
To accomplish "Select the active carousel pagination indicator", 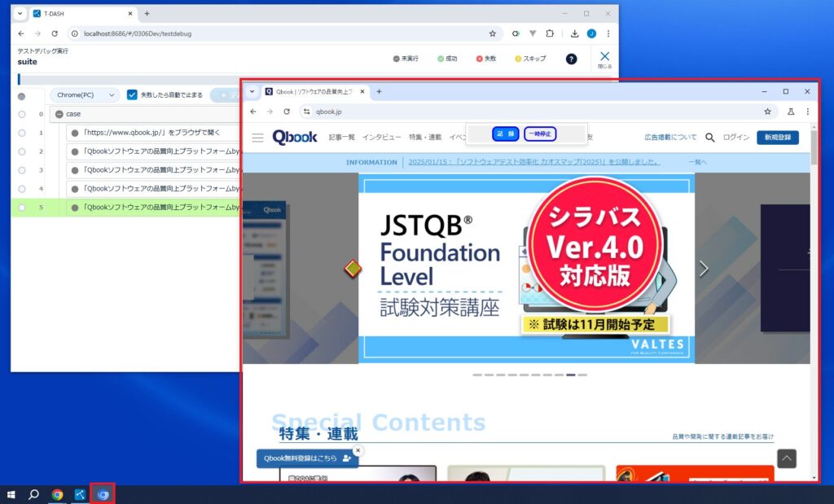I will coord(571,375).
